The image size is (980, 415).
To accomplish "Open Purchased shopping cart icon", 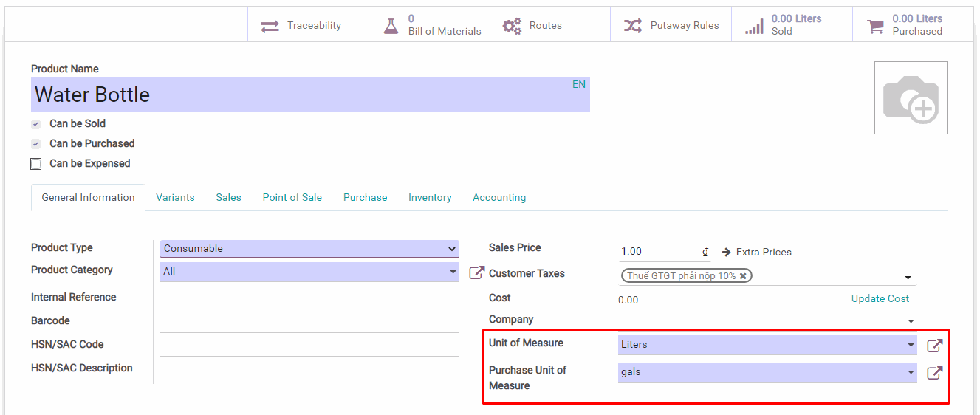I will (x=875, y=26).
